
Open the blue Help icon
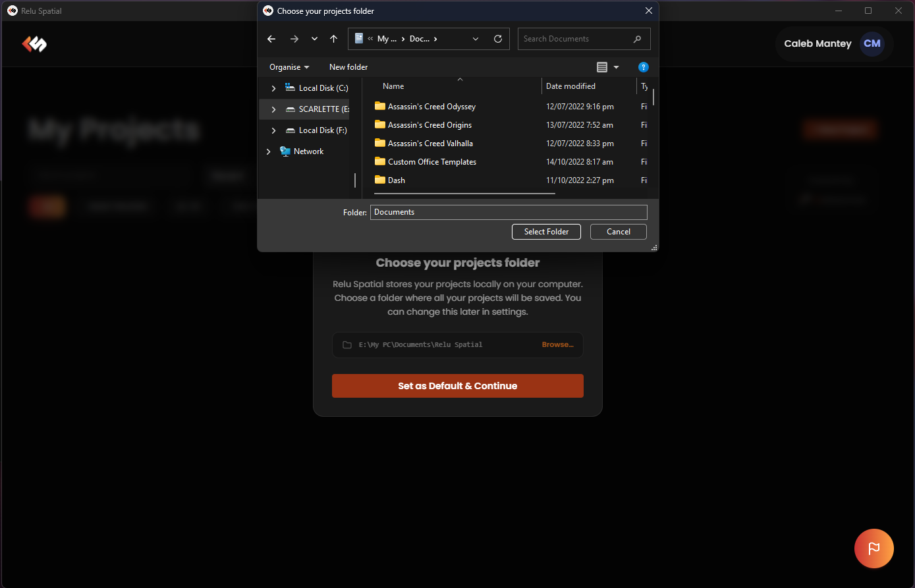click(644, 67)
